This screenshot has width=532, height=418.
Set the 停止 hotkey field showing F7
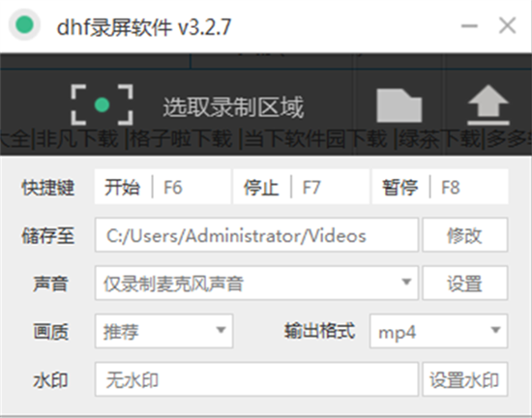(x=301, y=187)
